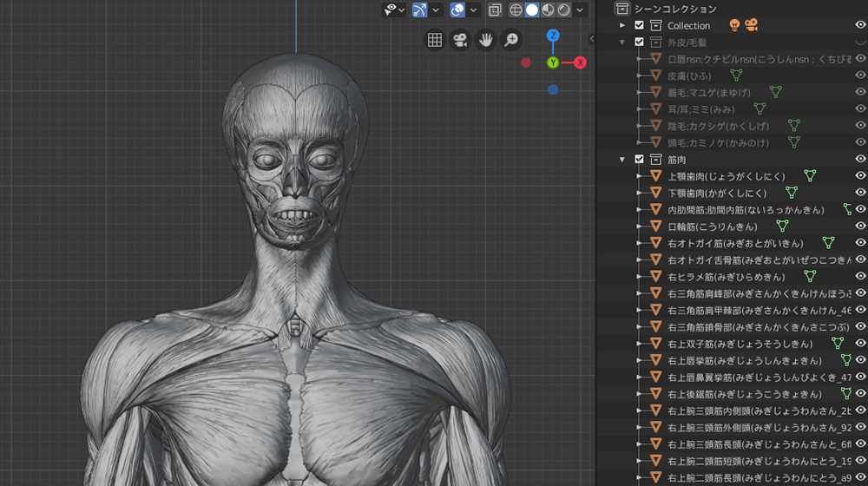Open the shading options dropdown arrow
This screenshot has width=868, height=486.
[x=580, y=10]
